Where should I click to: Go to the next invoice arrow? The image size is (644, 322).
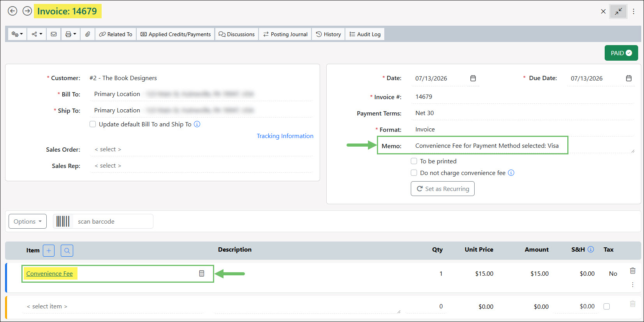(x=27, y=11)
